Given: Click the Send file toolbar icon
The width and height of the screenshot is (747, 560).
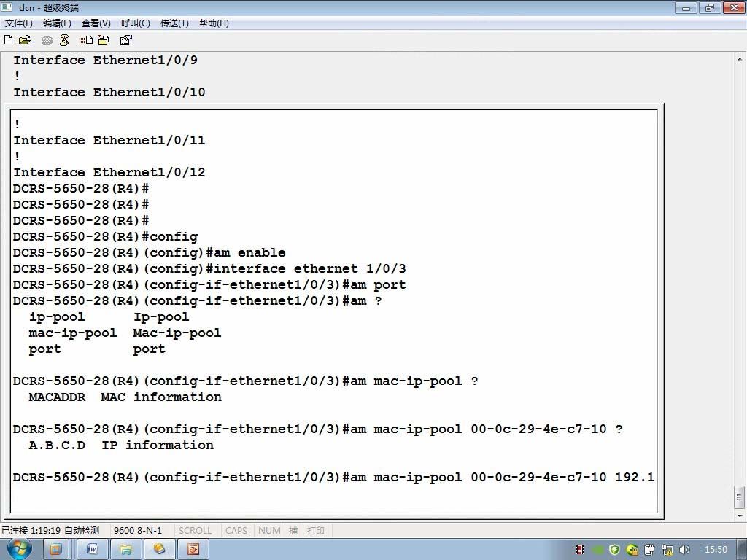Looking at the screenshot, I should pyautogui.click(x=87, y=41).
